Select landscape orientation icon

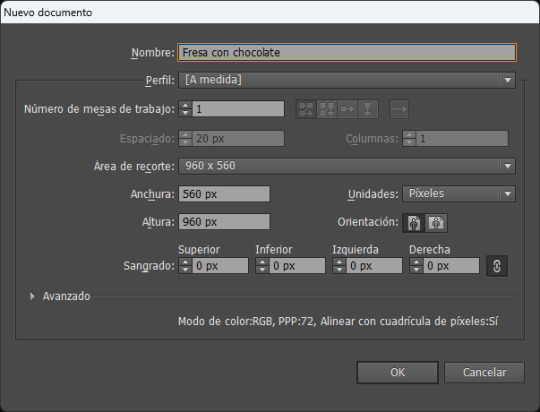point(436,223)
